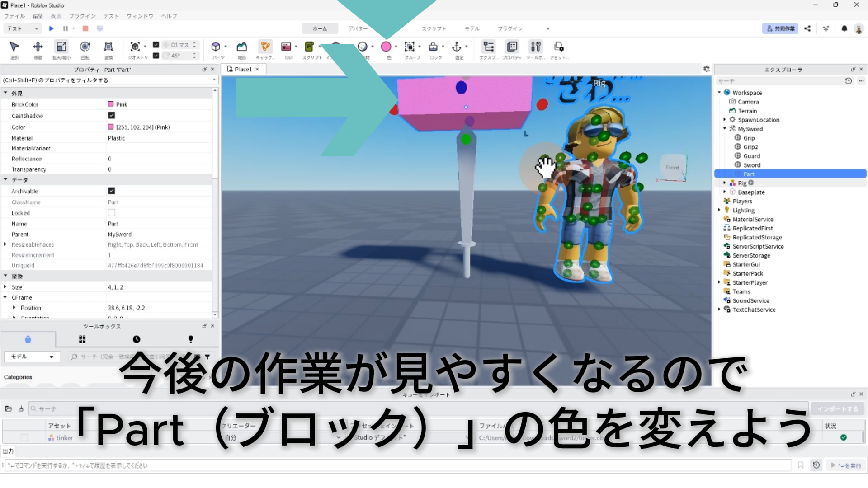Image resolution: width=868 pixels, height=488 pixels.
Task: Click the Lock tool icon
Action: pos(433,47)
